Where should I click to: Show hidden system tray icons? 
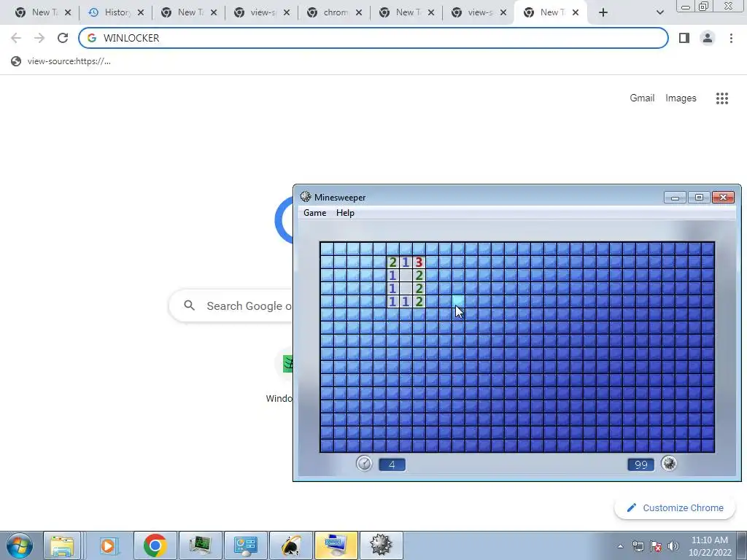[620, 546]
